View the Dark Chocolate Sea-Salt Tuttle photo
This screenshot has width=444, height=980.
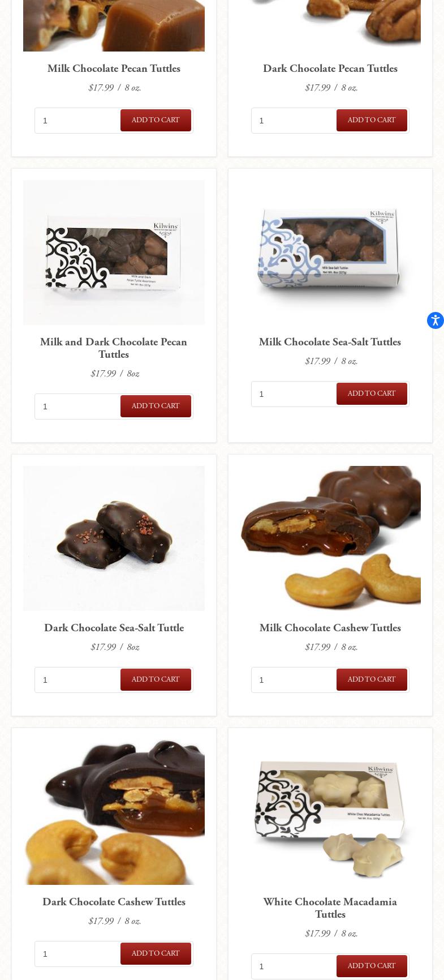[114, 538]
